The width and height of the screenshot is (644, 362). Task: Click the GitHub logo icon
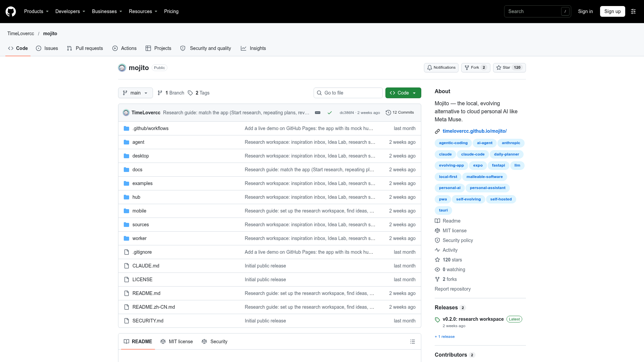pyautogui.click(x=11, y=11)
